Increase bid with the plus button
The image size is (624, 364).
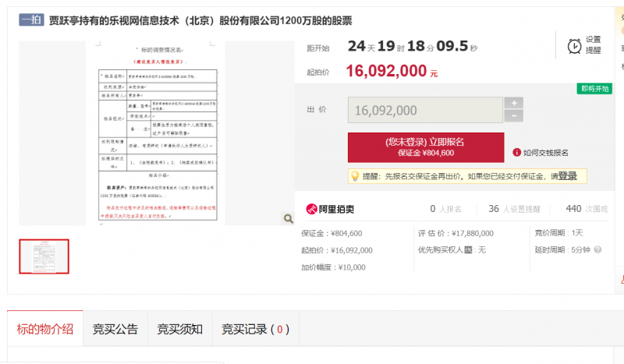[x=513, y=103]
